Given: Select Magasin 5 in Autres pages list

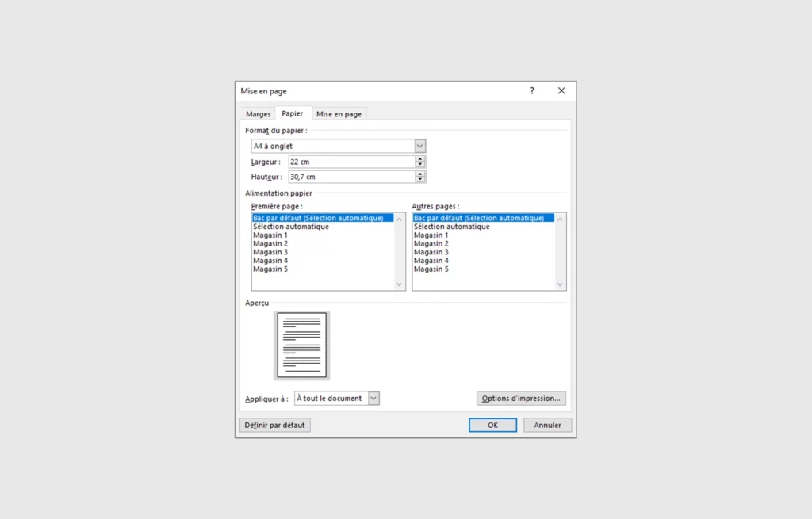Looking at the screenshot, I should (x=483, y=269).
